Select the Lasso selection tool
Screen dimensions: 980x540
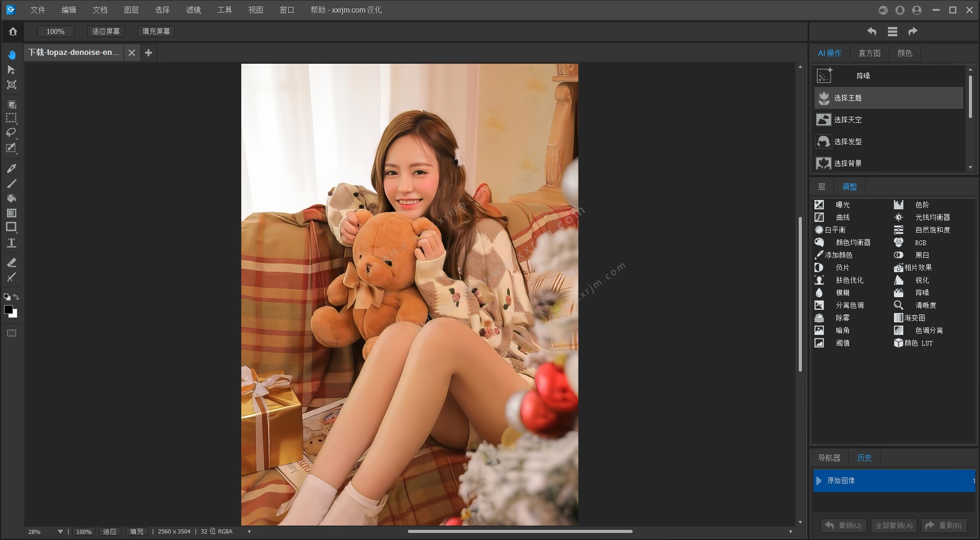pos(11,133)
